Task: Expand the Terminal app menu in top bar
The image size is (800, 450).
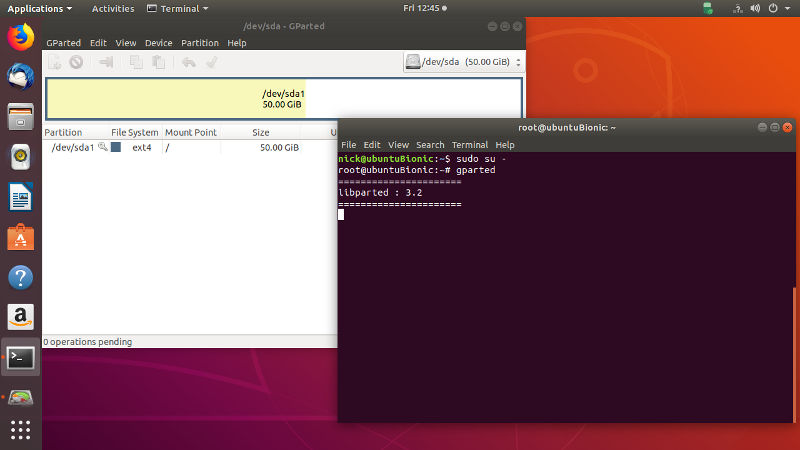Action: point(178,9)
